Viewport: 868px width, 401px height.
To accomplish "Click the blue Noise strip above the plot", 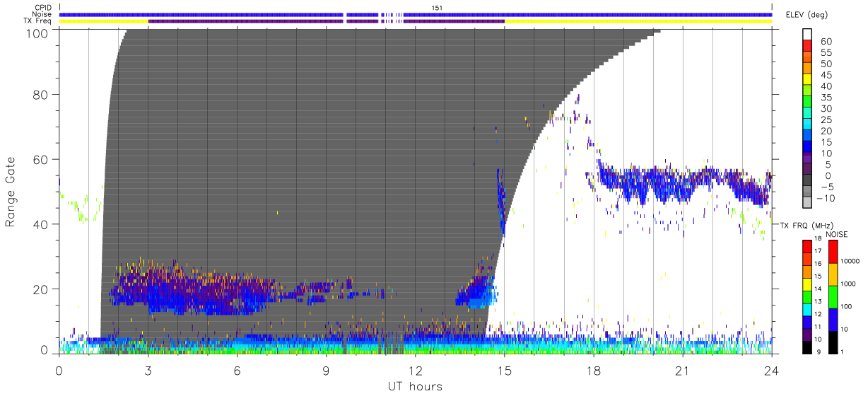I will [x=416, y=14].
